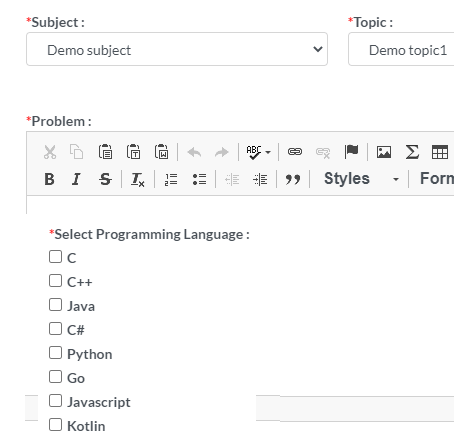Screen dimensions: 454x447
Task: Open the Topic dropdown showing Demo topic1
Action: (x=401, y=49)
